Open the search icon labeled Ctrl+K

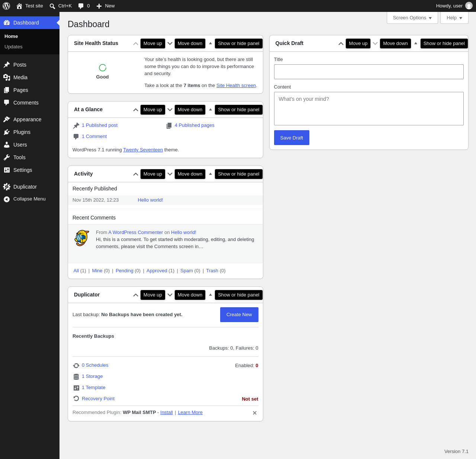coord(52,6)
